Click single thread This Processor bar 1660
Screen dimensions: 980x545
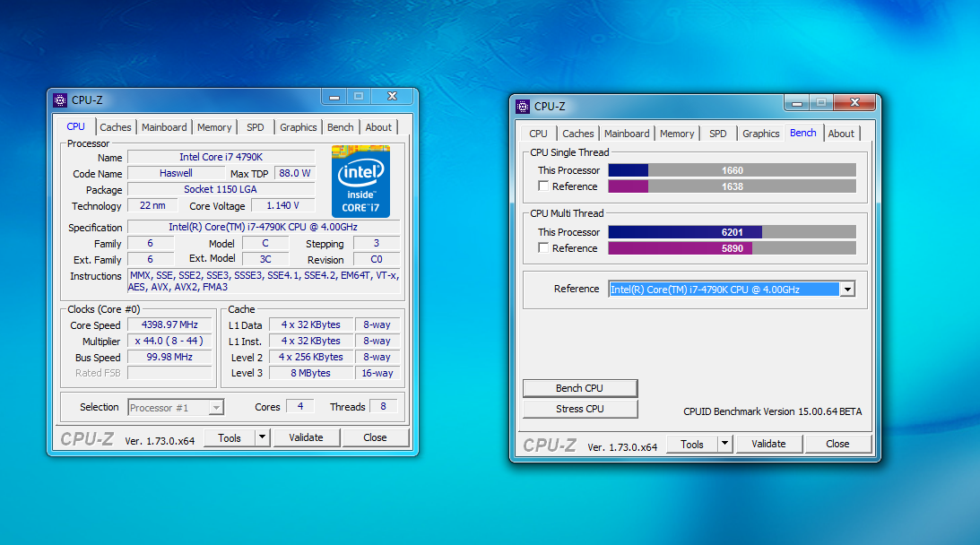point(732,170)
